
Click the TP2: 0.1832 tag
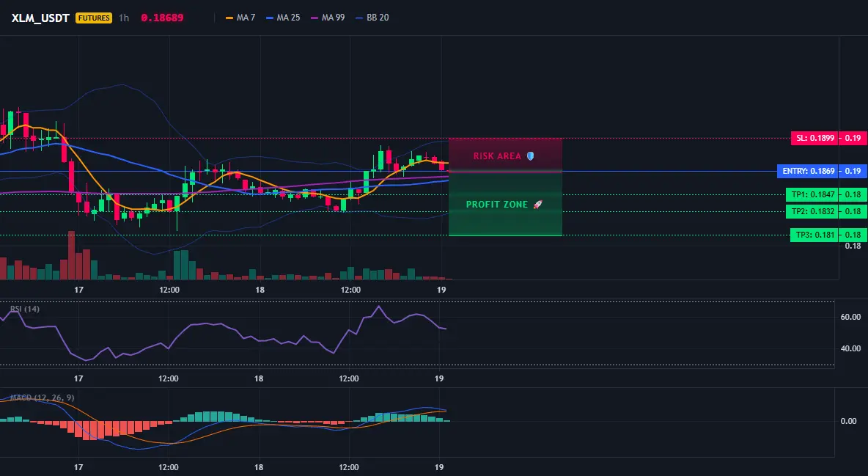[x=812, y=211]
